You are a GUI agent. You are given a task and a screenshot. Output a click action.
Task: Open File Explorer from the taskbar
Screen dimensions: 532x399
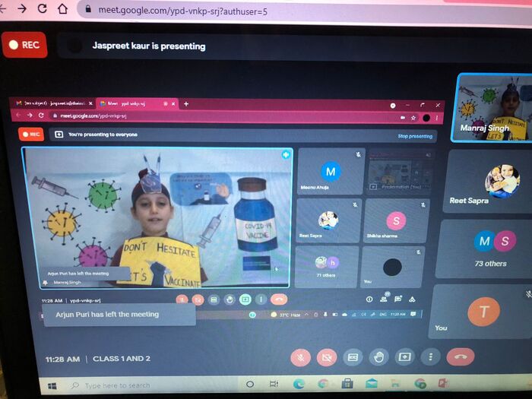396,384
